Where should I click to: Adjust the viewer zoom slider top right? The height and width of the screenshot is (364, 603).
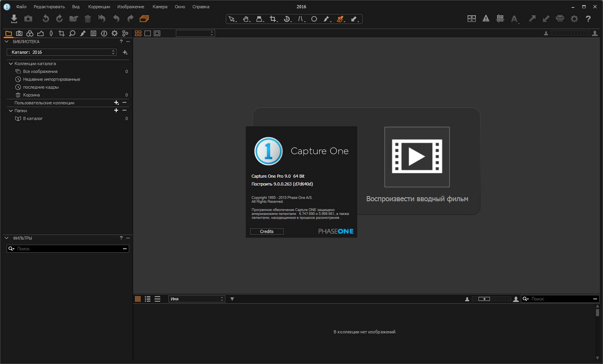tap(570, 33)
